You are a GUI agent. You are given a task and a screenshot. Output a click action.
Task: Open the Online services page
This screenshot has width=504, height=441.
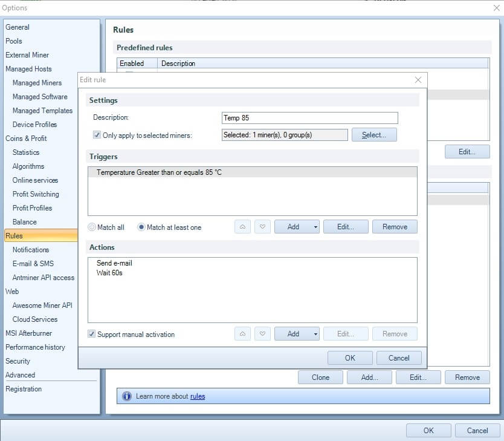(36, 180)
